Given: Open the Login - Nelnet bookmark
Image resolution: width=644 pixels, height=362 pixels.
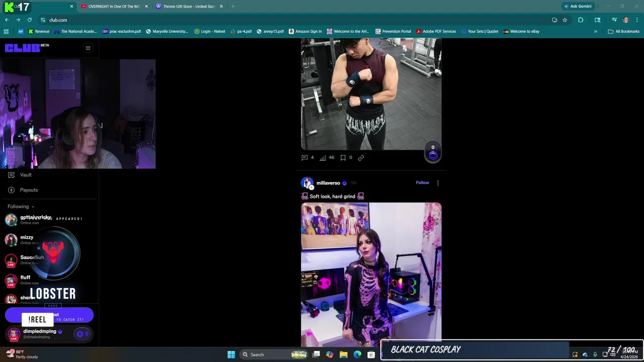Looking at the screenshot, I should click(x=210, y=31).
